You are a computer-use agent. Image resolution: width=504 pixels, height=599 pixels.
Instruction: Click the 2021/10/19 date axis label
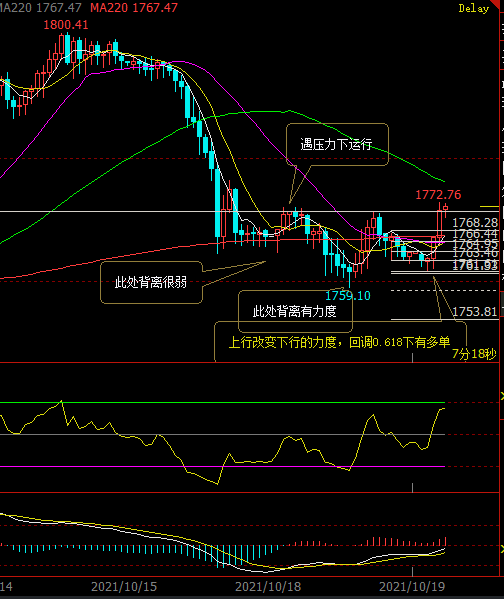(x=412, y=586)
